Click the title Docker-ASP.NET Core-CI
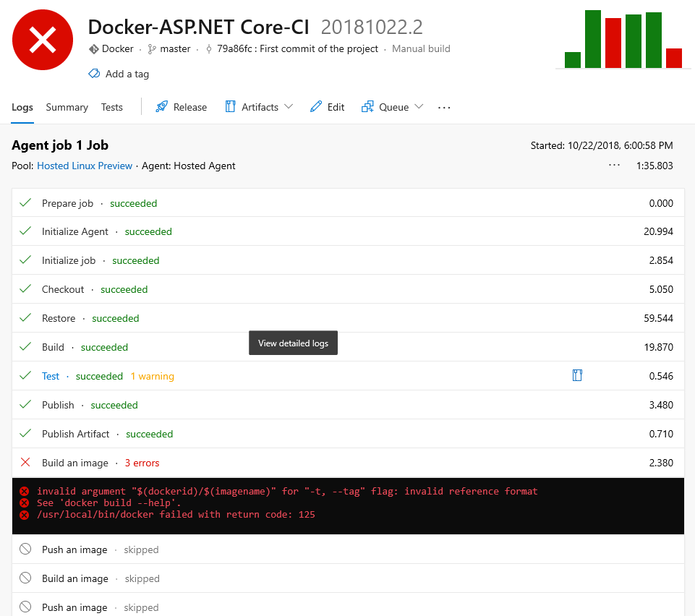The height and width of the screenshot is (616, 695). 199,27
